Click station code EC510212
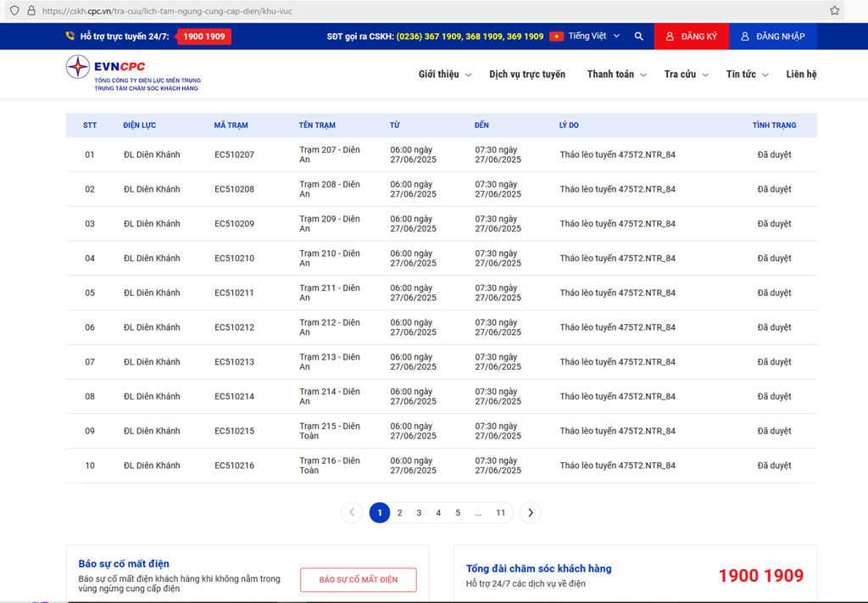Screen dimensions: 868x603 coord(235,327)
